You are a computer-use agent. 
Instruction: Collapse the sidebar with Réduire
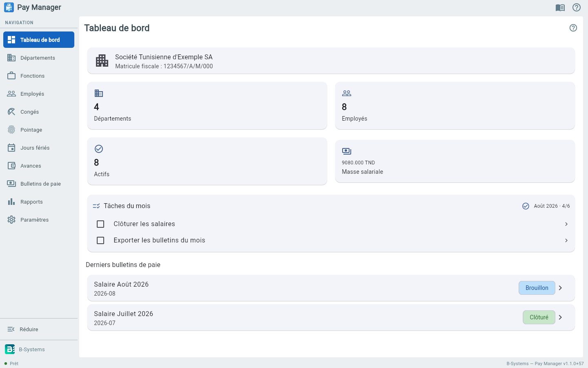tap(39, 329)
